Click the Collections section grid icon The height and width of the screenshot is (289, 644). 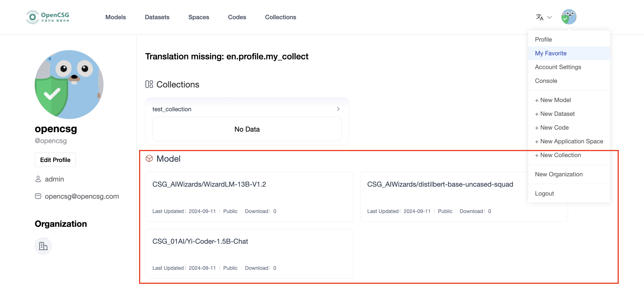[x=149, y=84]
